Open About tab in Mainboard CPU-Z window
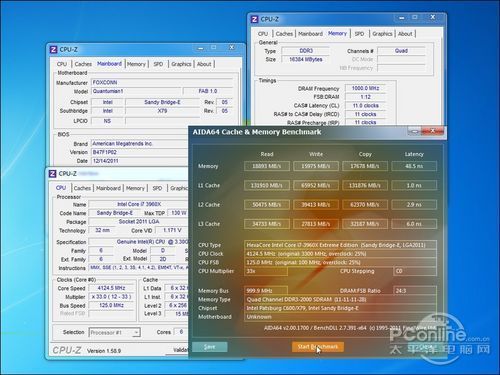Image resolution: width=500 pixels, height=375 pixels. pos(204,64)
